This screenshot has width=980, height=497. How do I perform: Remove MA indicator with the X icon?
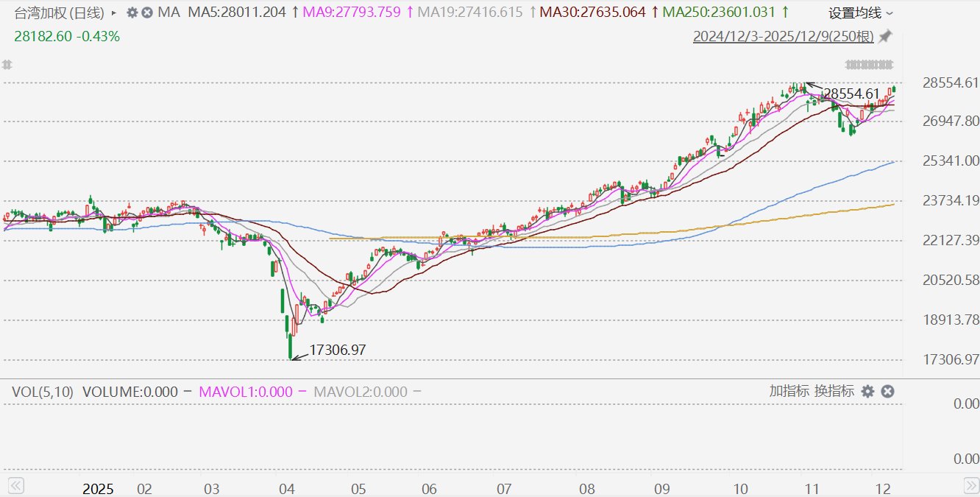coord(147,13)
